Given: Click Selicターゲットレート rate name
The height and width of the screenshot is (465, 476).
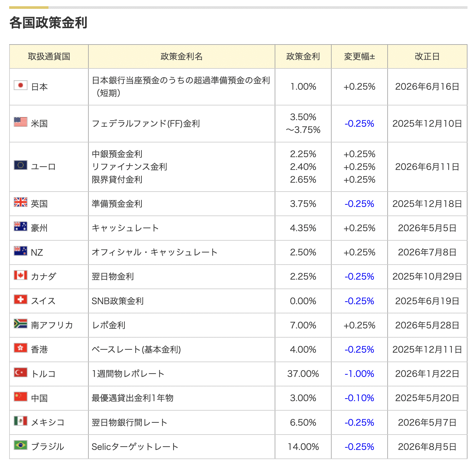Looking at the screenshot, I should click(135, 447).
